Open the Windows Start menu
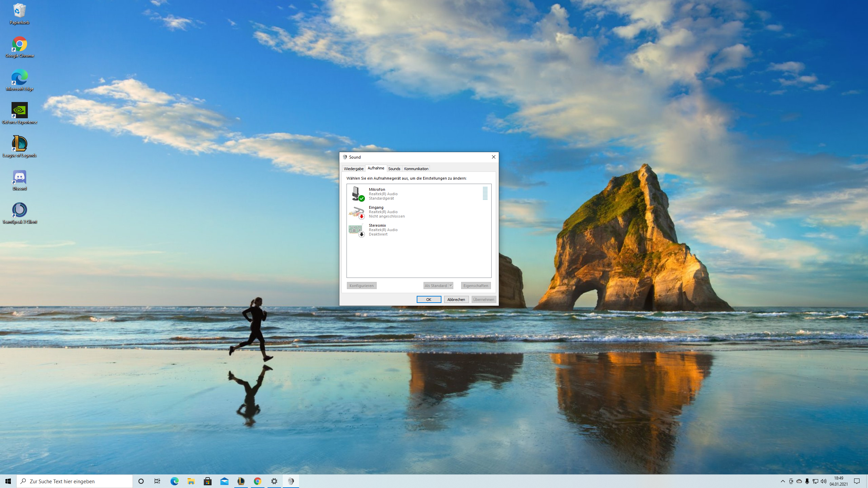868x488 pixels. (x=8, y=481)
